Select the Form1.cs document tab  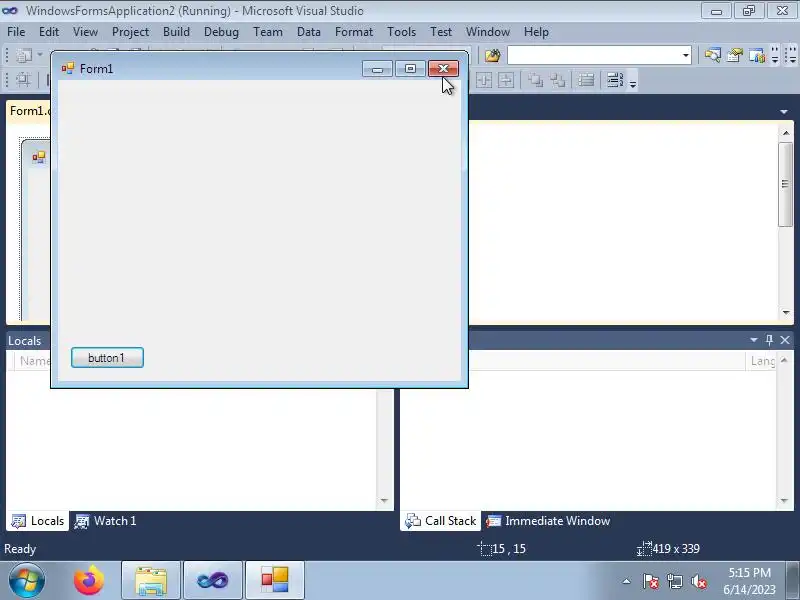[29, 111]
